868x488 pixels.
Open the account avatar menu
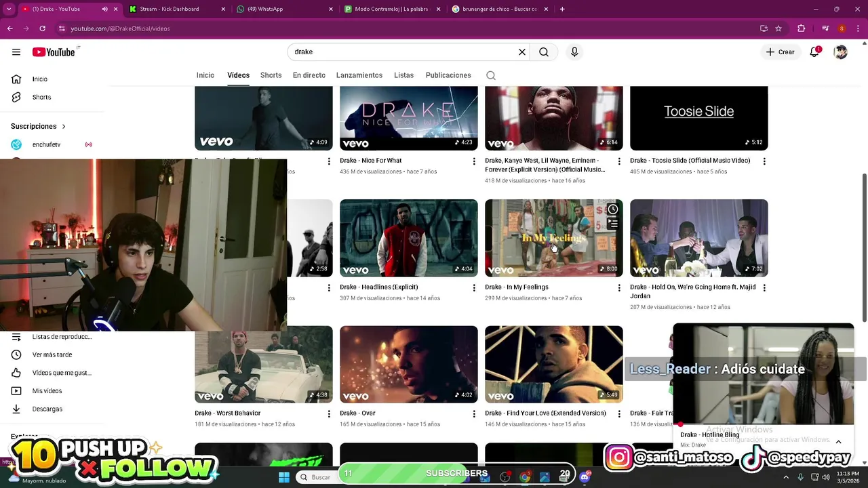pyautogui.click(x=841, y=52)
